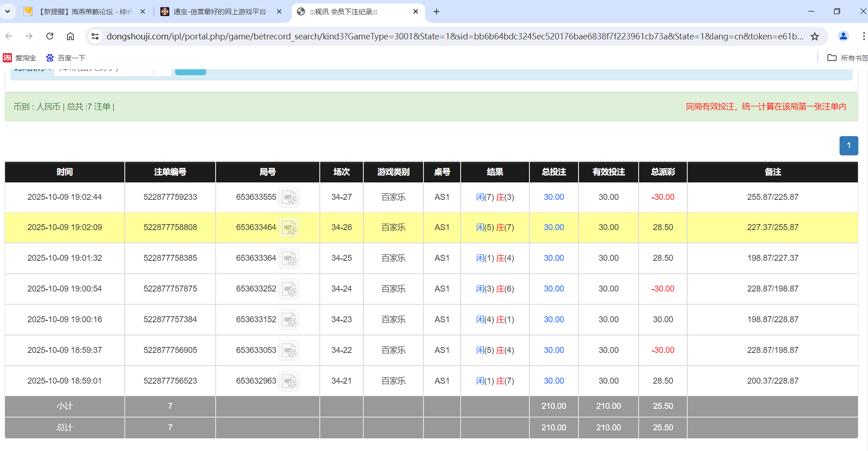The image size is (868, 451).
Task: Open the browser profile account icon
Action: pos(843,36)
